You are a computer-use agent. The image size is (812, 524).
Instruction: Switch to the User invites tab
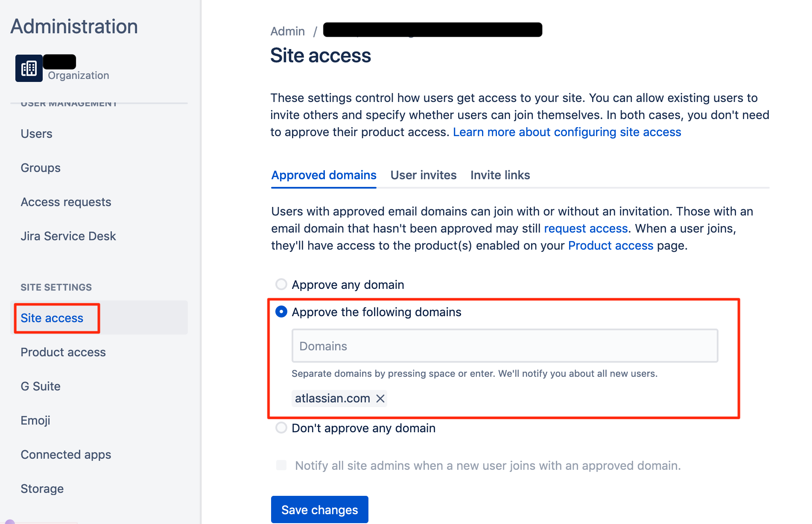(x=424, y=175)
